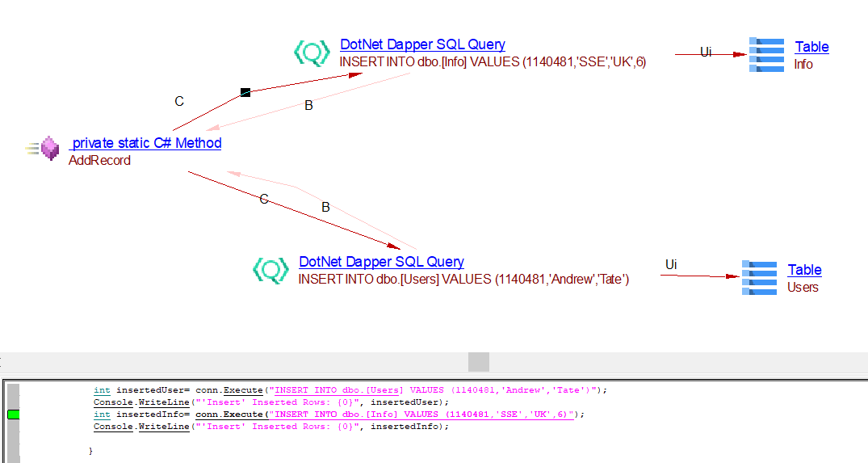Image resolution: width=868 pixels, height=463 pixels.
Task: Follow the private static C# Method link
Action: pyautogui.click(x=146, y=143)
